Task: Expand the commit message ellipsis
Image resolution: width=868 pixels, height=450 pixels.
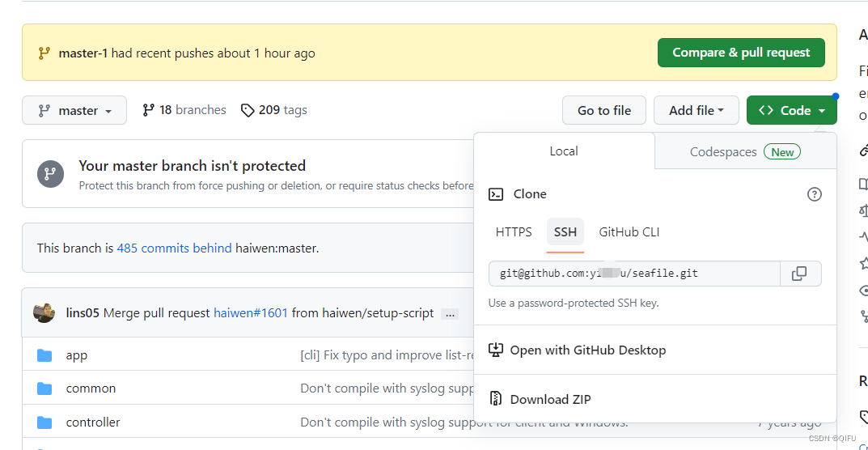Action: point(450,313)
